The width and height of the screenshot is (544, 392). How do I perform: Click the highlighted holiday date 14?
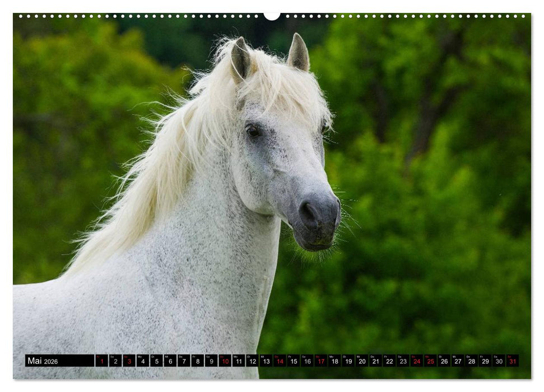[280, 362]
